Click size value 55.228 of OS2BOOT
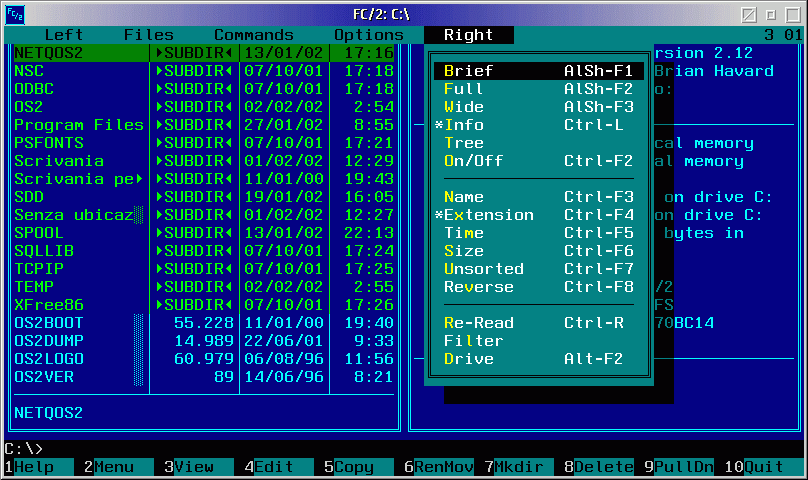This screenshot has width=808, height=480. (x=204, y=323)
